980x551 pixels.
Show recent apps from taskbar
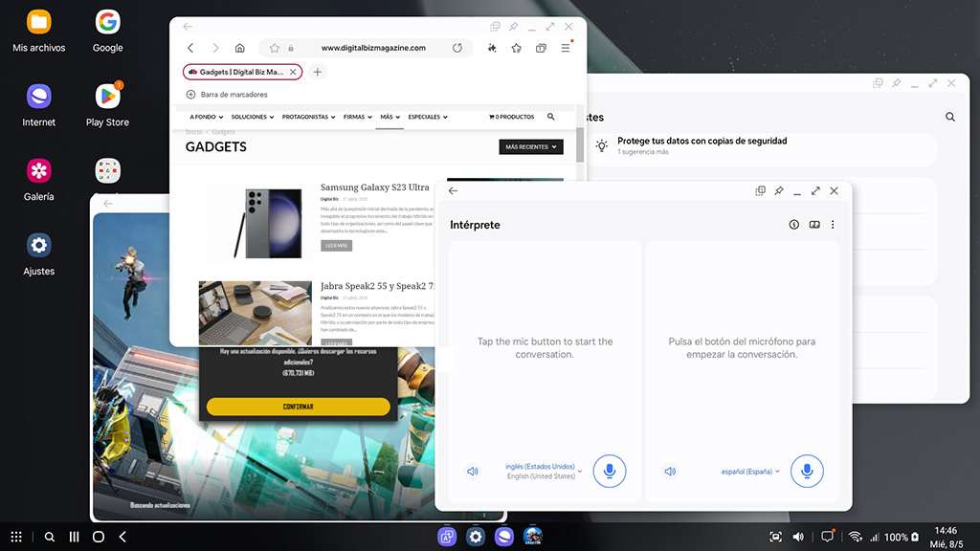click(74, 537)
